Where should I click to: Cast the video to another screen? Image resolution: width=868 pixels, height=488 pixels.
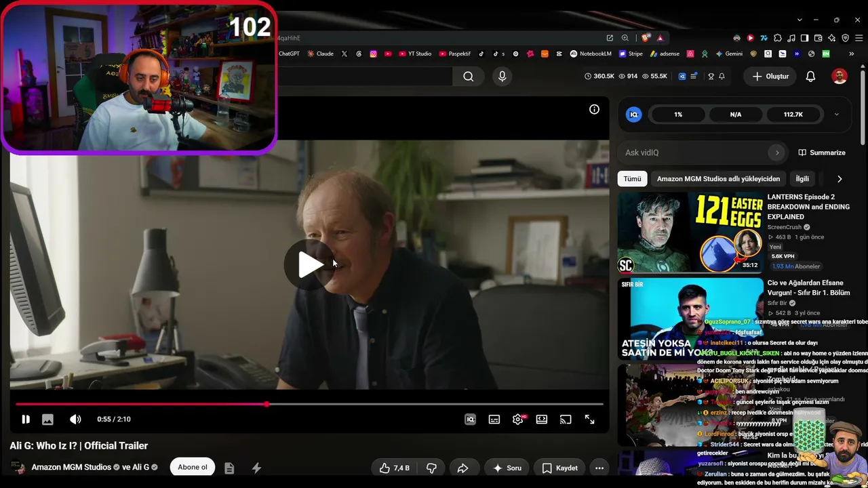(566, 420)
